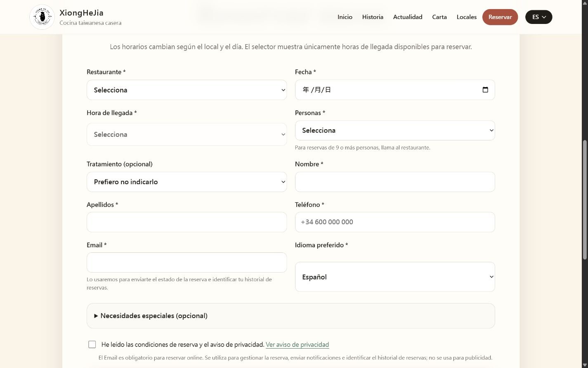Screen dimensions: 588x368
Task: Expand Necesidades especiales section
Action: point(290,316)
